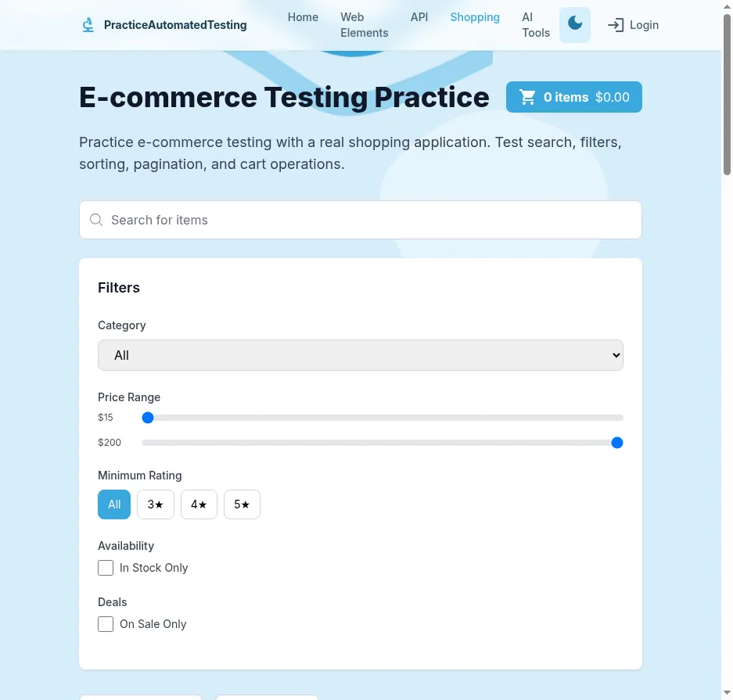Click the magnifying glass search icon
The width and height of the screenshot is (733, 700).
[x=96, y=220]
